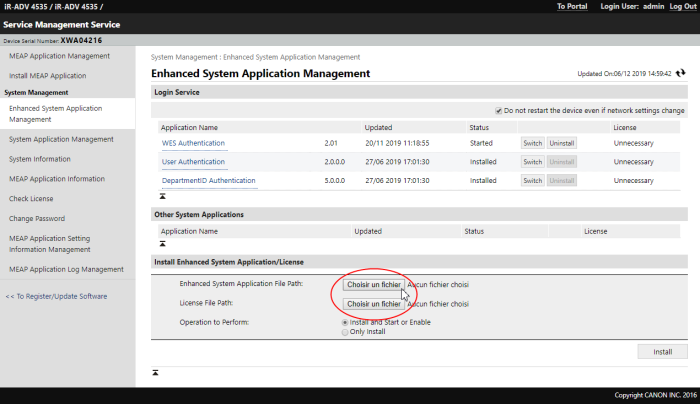Open System Information in the sidebar
The height and width of the screenshot is (404, 700).
click(40, 159)
